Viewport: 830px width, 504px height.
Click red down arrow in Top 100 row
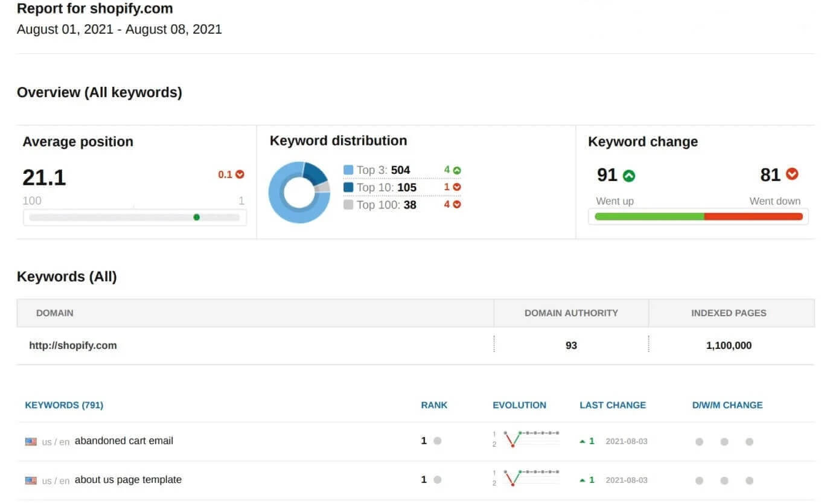pos(457,204)
